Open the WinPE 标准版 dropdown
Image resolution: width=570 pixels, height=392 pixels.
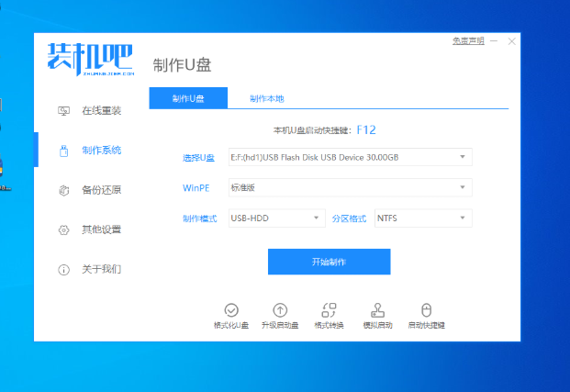[x=348, y=187]
